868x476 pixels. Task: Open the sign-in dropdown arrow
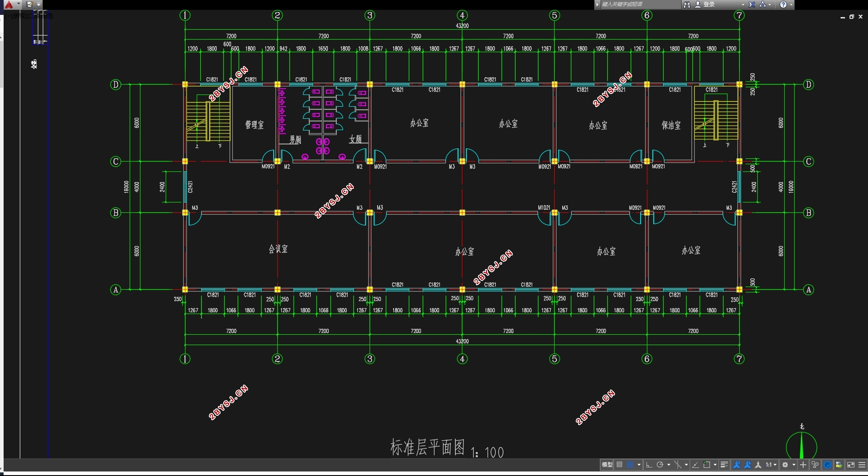(743, 4)
